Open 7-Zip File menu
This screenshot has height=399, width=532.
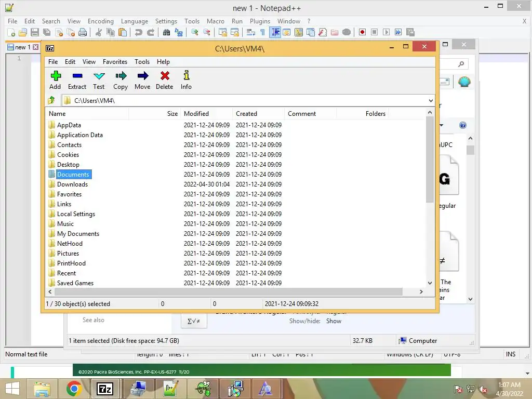point(53,62)
